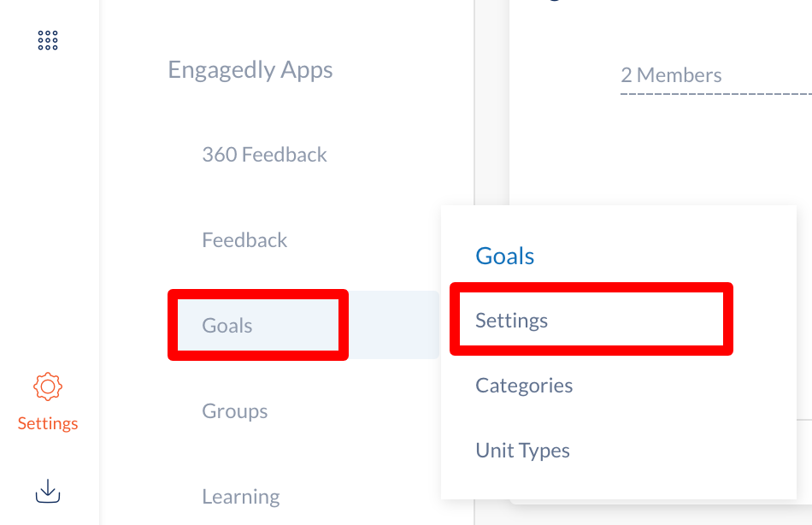Select Learning from the apps list
Screen dimensions: 812x525
[241, 496]
